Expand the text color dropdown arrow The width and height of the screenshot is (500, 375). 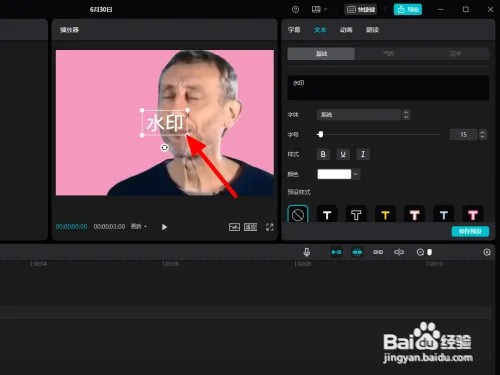tap(356, 174)
